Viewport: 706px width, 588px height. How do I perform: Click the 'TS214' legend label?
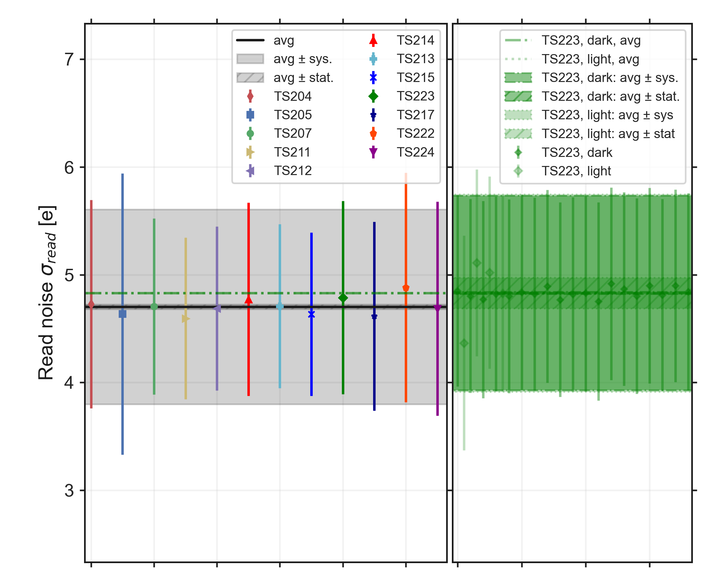pos(416,40)
